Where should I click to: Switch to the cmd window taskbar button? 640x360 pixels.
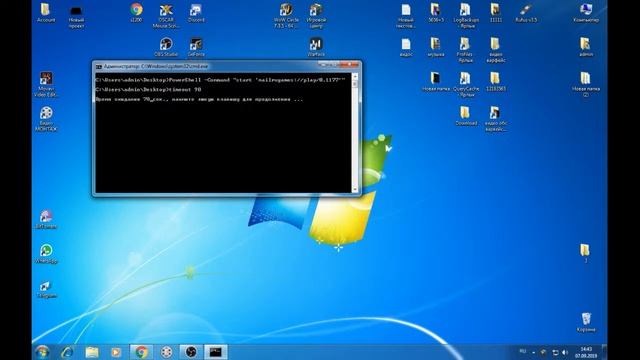click(216, 352)
